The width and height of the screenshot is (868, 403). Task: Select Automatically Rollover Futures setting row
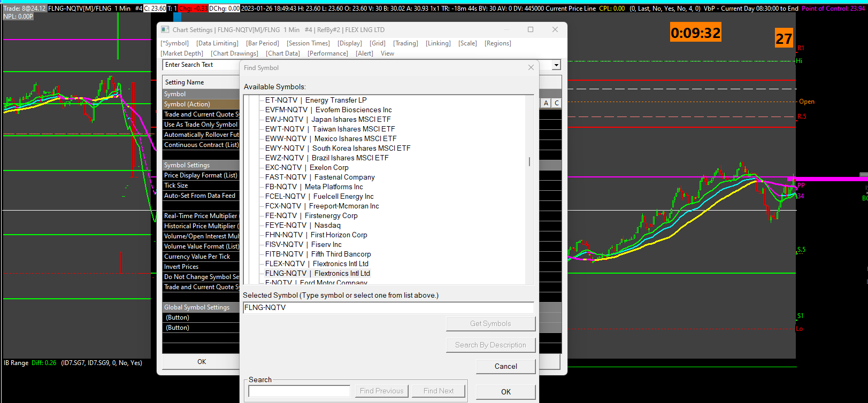point(201,135)
